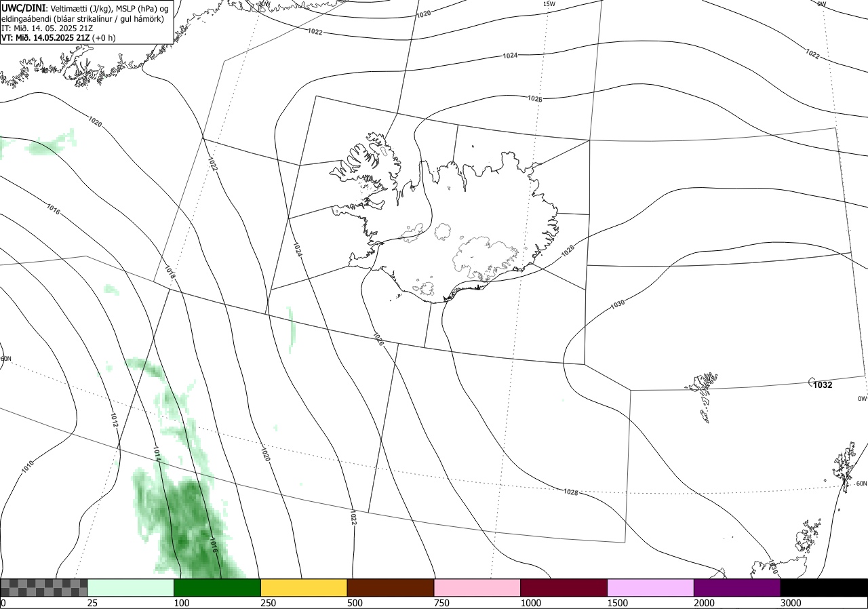Viewport: 868px width, 609px height.
Task: Select the "1018" isobar label
Action: pos(170,273)
